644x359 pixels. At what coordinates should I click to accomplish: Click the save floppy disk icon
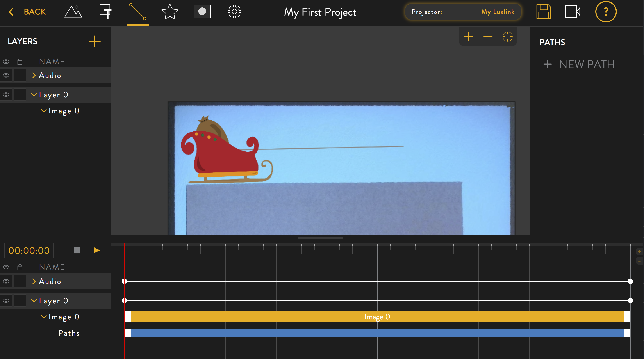pyautogui.click(x=544, y=11)
